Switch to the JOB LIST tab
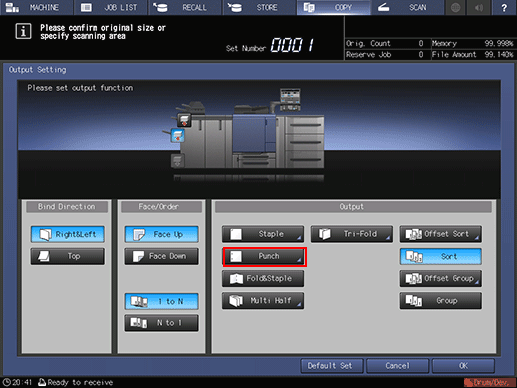Screen dimensions: 517x388 [111, 7]
